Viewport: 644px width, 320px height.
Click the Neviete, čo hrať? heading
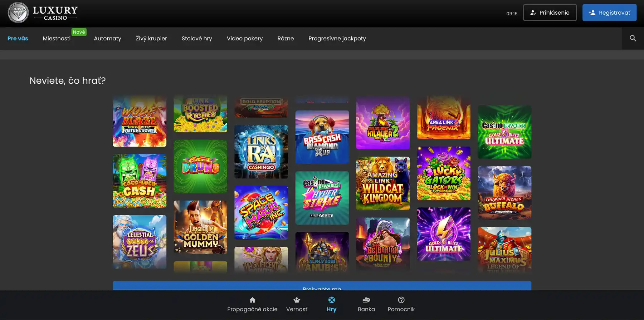tap(68, 81)
